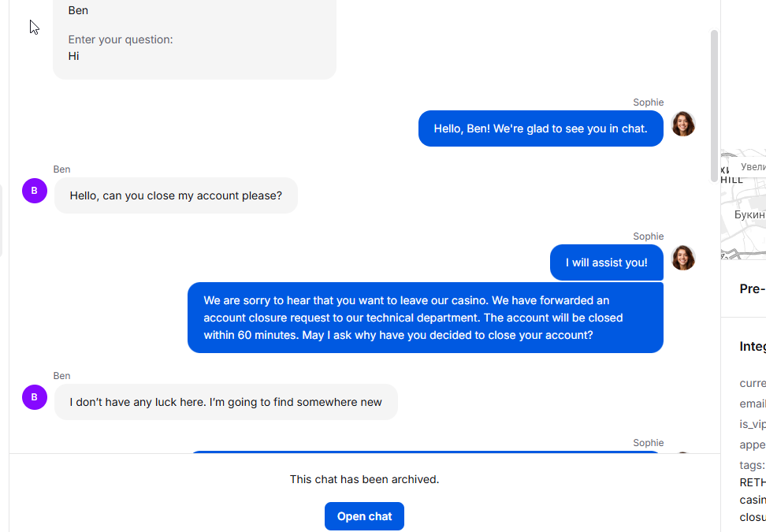The height and width of the screenshot is (532, 766).
Task: Click the "tags:" label in the right panel
Action: coord(752,465)
